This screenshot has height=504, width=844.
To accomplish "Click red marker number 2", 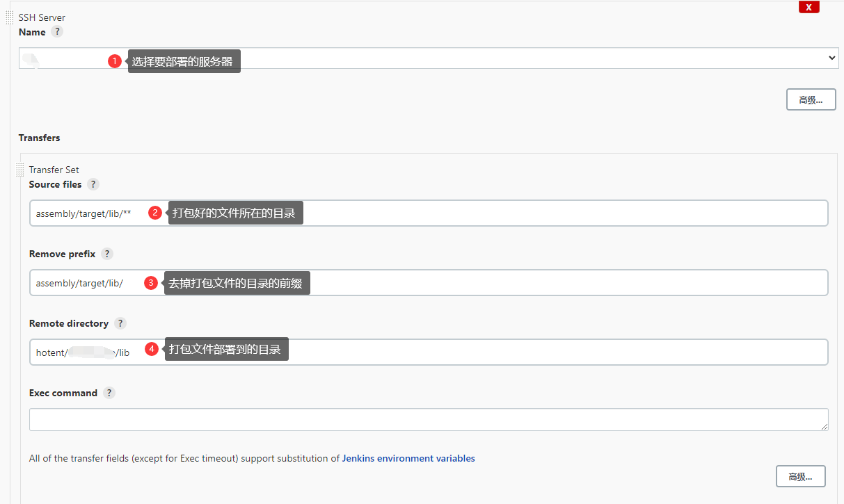I will (156, 213).
